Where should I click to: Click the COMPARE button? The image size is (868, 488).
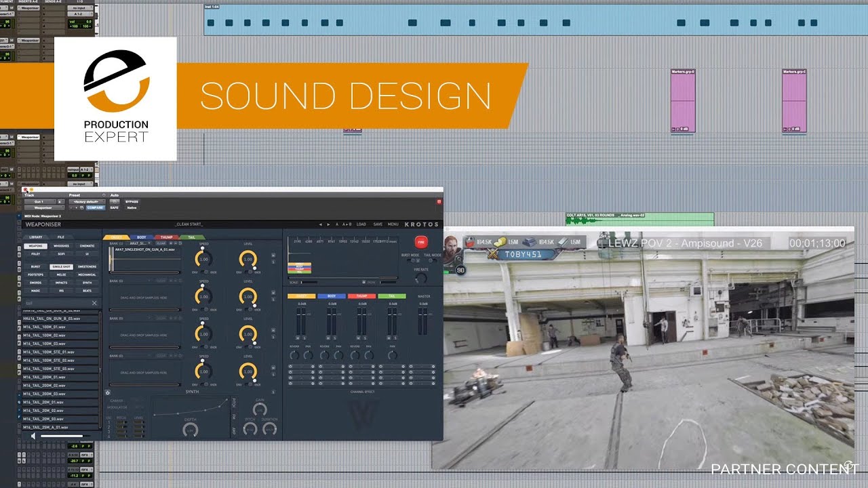(94, 207)
